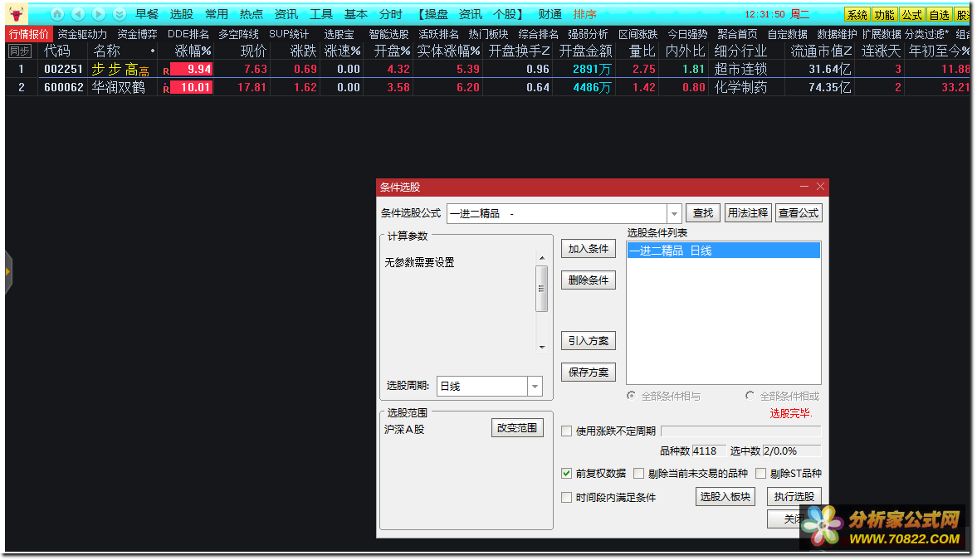Click the 条件选股公式 input field

click(557, 214)
